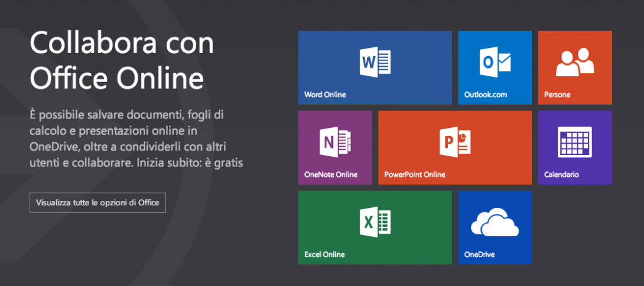Open the OneDrive cloud icon

(x=495, y=222)
